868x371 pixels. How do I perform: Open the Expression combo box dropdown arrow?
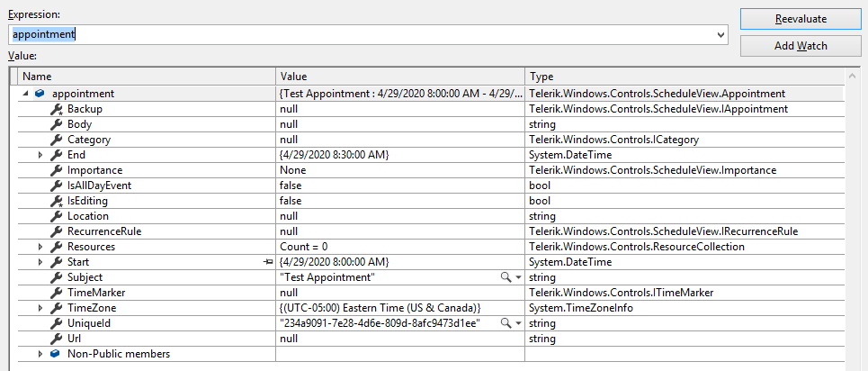pyautogui.click(x=720, y=34)
